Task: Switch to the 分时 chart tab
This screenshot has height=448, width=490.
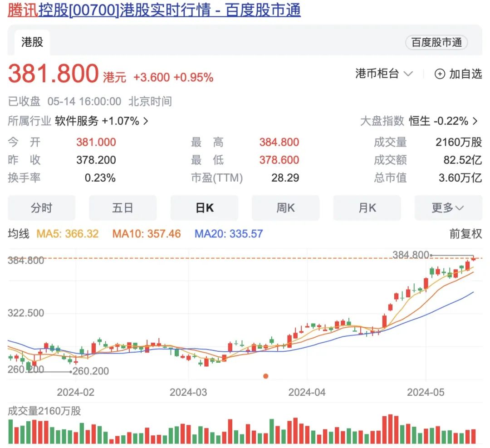Action: (42, 208)
